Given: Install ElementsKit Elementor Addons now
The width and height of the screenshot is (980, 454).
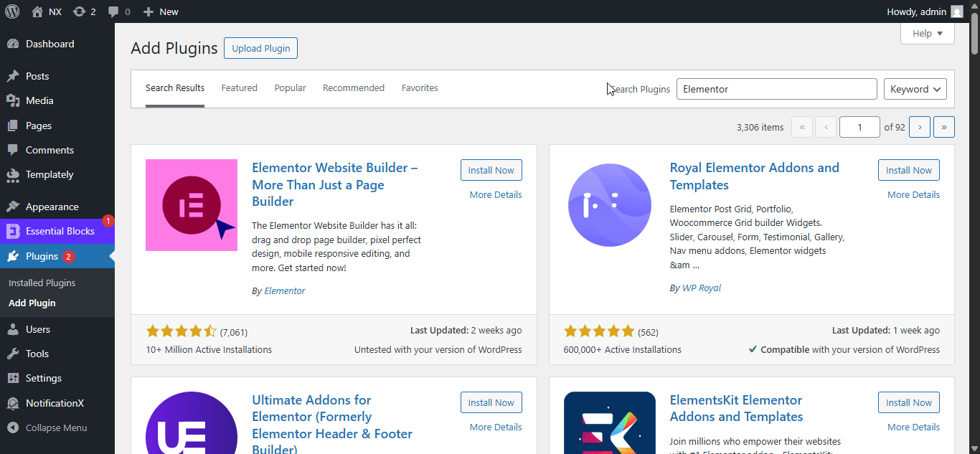Looking at the screenshot, I should (909, 402).
